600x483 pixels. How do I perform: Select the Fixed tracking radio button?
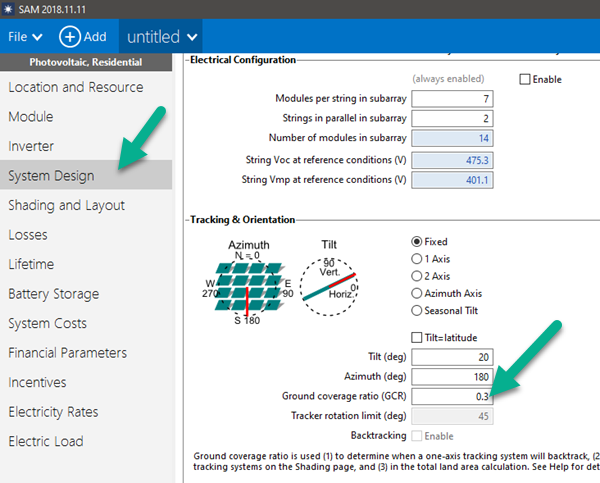coord(418,241)
